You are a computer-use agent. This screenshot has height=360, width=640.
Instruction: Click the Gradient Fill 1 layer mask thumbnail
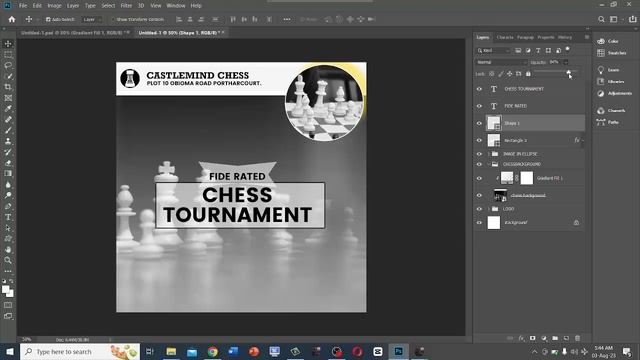(527, 178)
